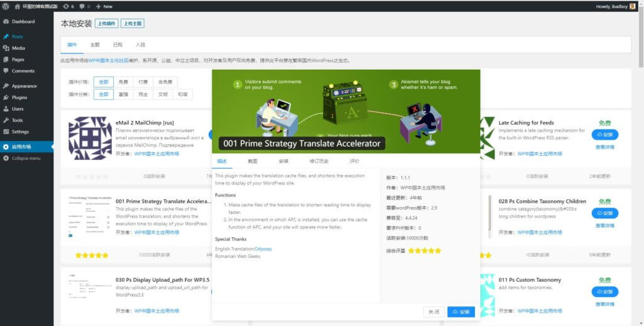The image size is (644, 326).
Task: Switch to 评价 tab in plugin dialog
Action: [x=355, y=161]
